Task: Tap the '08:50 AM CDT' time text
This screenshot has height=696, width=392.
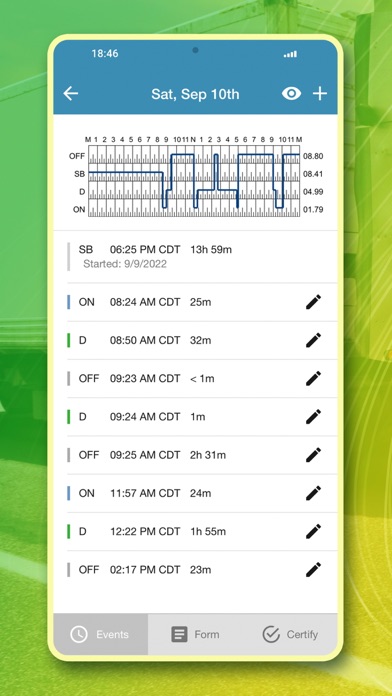Action: click(x=145, y=340)
